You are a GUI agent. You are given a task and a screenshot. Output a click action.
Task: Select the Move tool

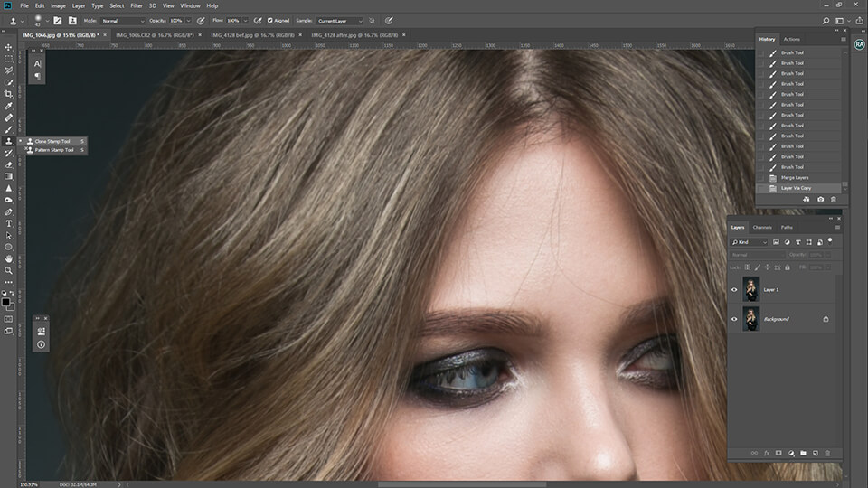tap(8, 47)
